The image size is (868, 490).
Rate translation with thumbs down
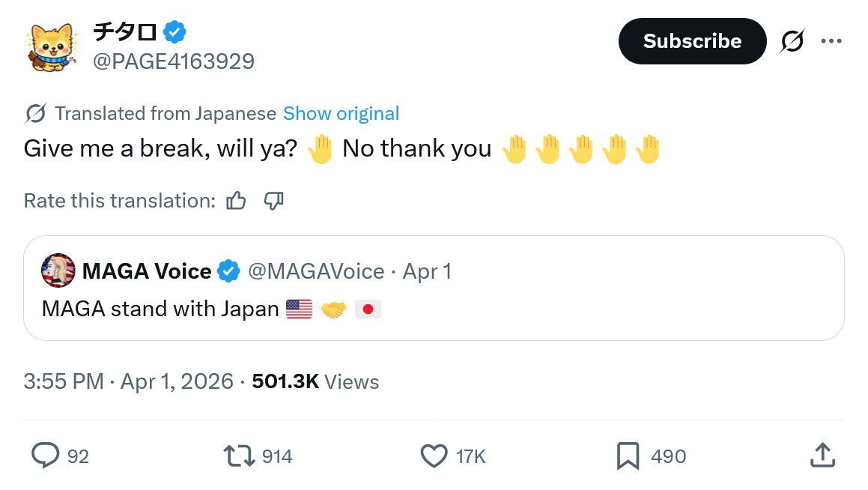[273, 201]
